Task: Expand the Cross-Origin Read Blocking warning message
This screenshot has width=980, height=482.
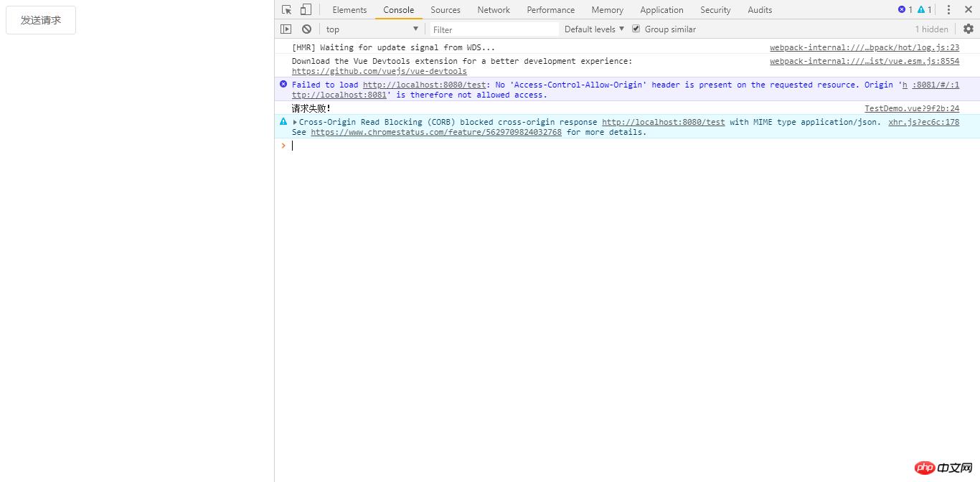Action: 294,122
